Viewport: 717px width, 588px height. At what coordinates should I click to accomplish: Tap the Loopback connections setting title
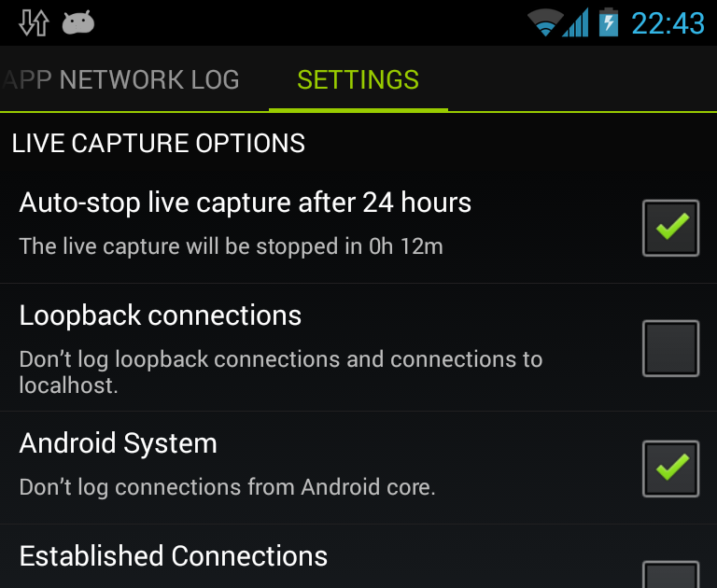(161, 315)
